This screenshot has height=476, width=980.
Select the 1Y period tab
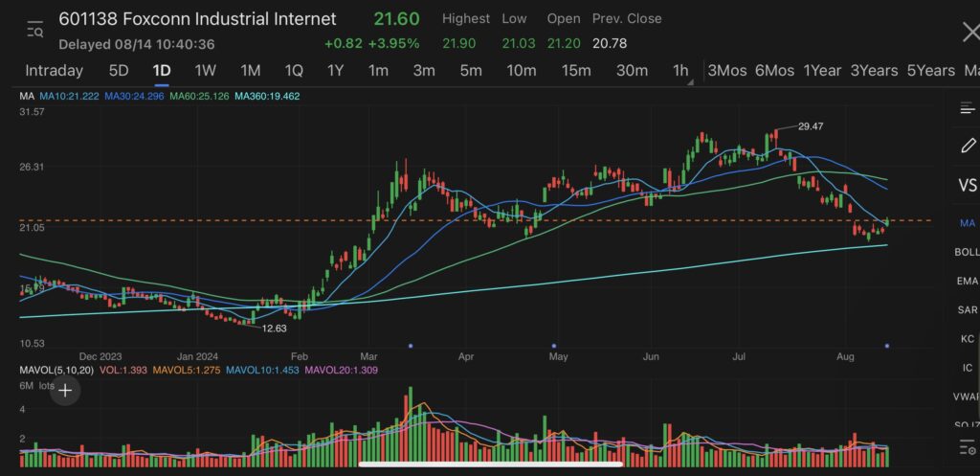[x=336, y=71]
